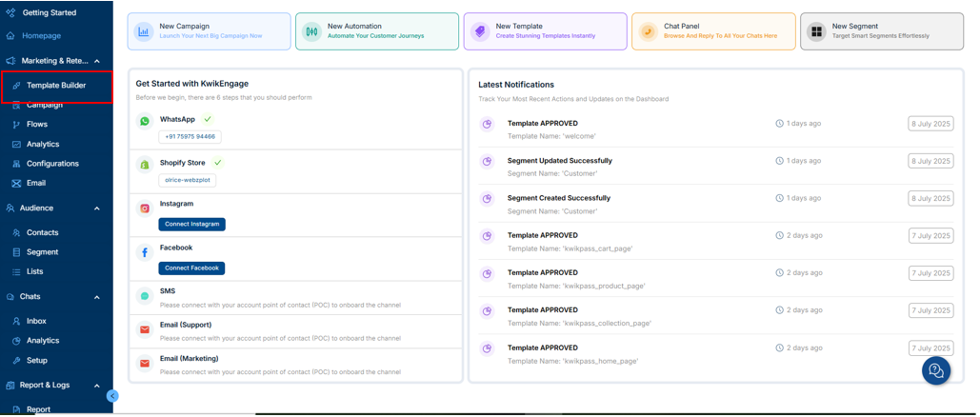Image resolution: width=980 pixels, height=417 pixels.
Task: Click Template Builder sidebar icon
Action: (16, 86)
